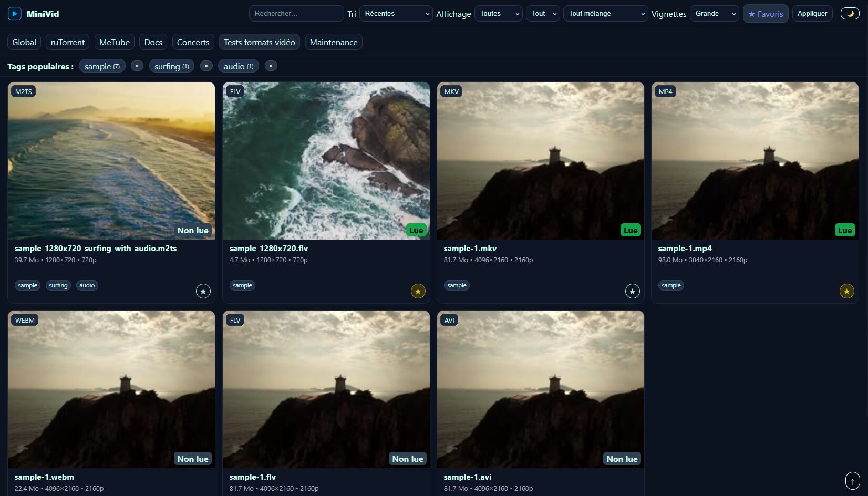Open the dropdown showing Tout
Viewport: 868px width, 496px height.
(543, 14)
